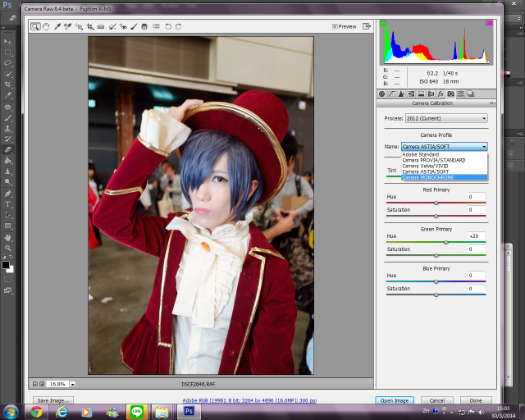Select Photoshop Lasso tool in left toolbar

point(7,63)
